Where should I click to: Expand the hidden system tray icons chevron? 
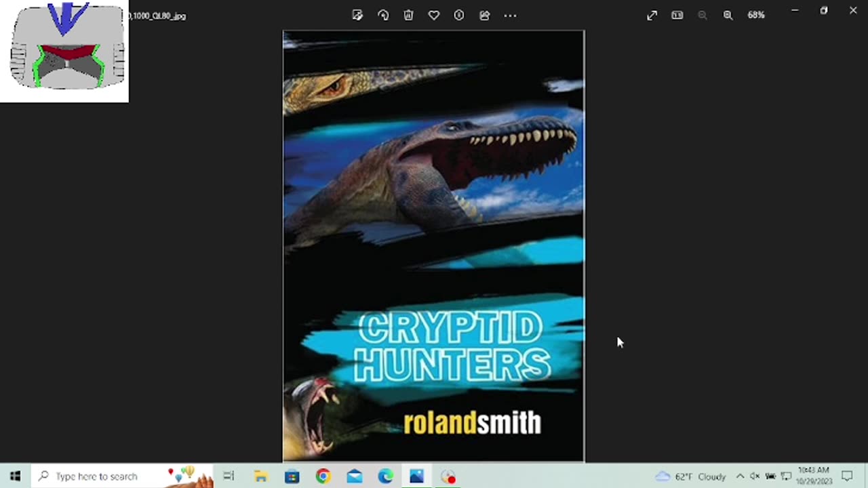pyautogui.click(x=740, y=476)
